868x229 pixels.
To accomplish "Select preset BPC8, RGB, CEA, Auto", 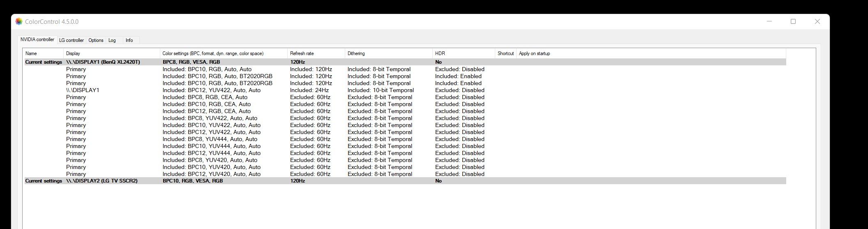I will (405, 97).
